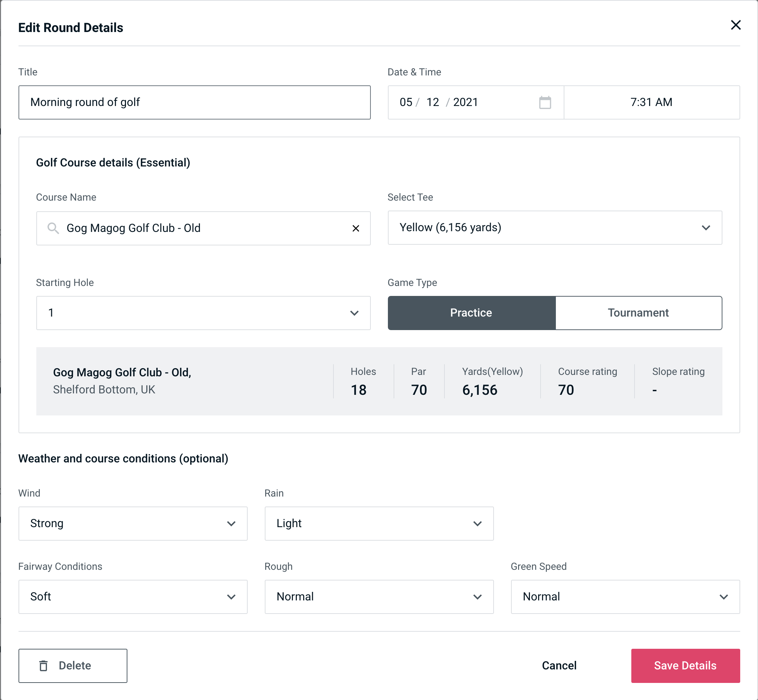Click the clear (X) icon on course name
Viewport: 758px width, 700px height.
[x=356, y=228]
